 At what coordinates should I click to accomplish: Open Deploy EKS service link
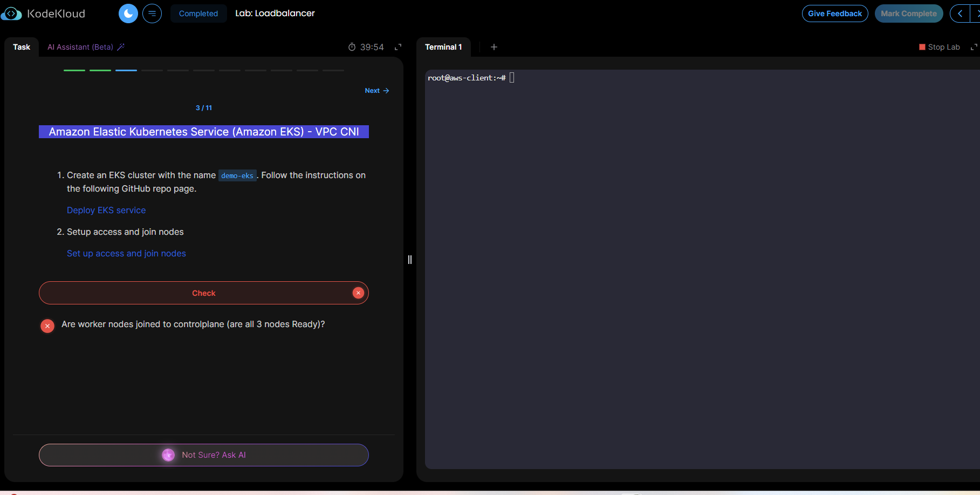pos(106,211)
